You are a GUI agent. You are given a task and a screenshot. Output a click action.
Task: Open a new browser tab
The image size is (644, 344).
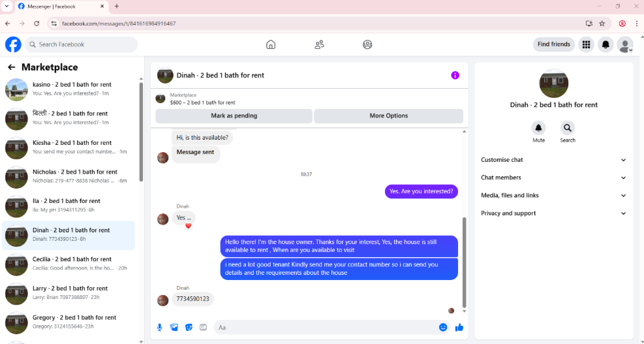click(x=117, y=6)
